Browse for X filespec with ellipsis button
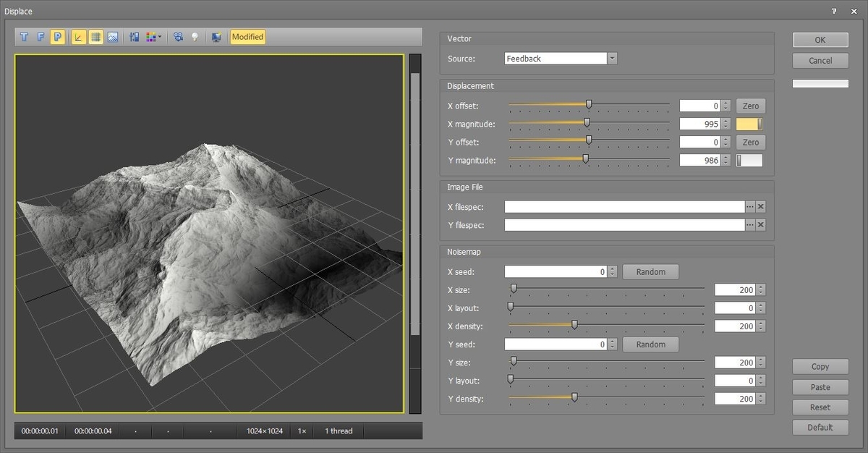The width and height of the screenshot is (868, 453). [750, 207]
